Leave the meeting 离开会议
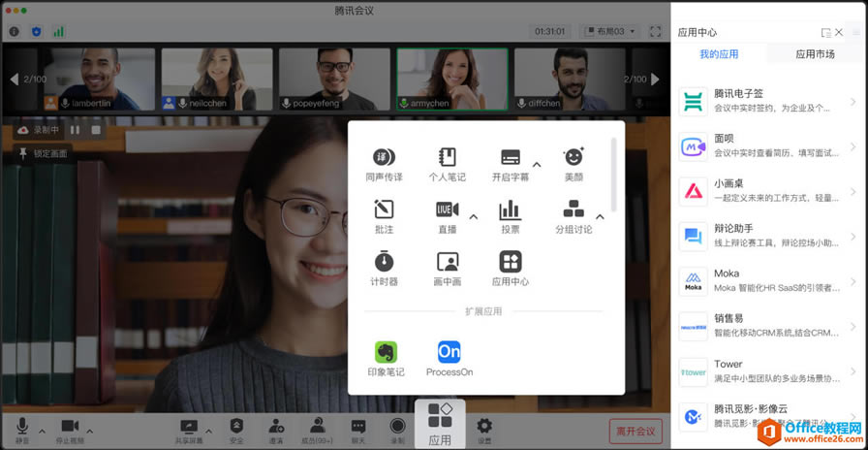The image size is (868, 450). (x=635, y=432)
